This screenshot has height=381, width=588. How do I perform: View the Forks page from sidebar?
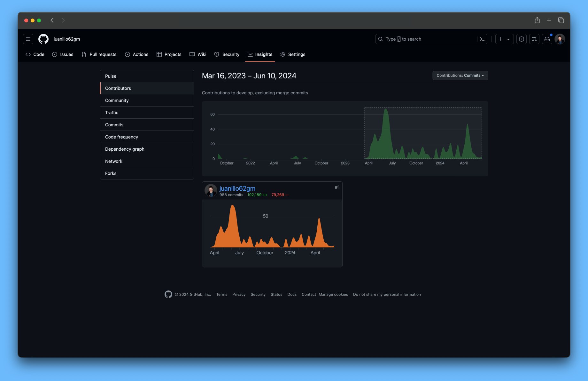coord(111,173)
